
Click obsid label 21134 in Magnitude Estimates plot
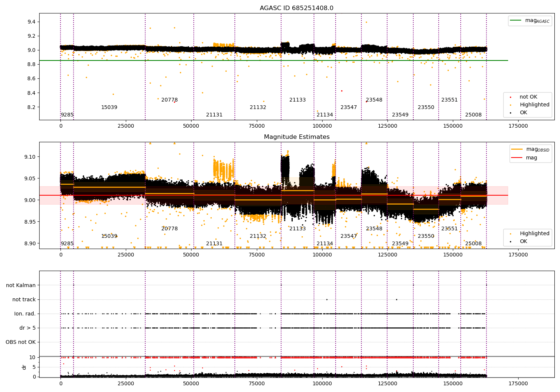tap(325, 244)
